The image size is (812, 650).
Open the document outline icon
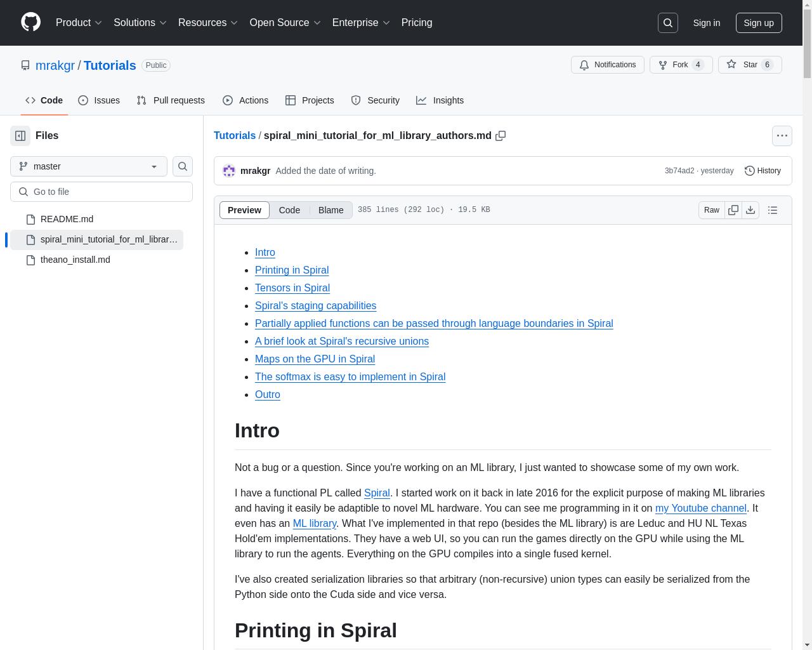click(773, 210)
